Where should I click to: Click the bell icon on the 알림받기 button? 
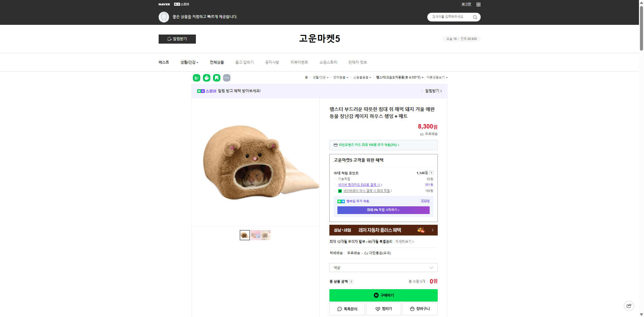(169, 39)
